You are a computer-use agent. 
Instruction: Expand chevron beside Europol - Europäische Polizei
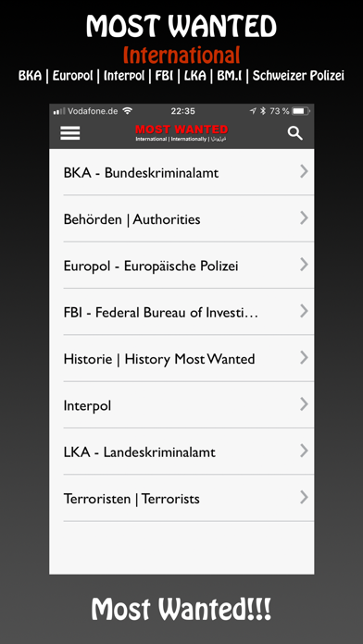(304, 265)
